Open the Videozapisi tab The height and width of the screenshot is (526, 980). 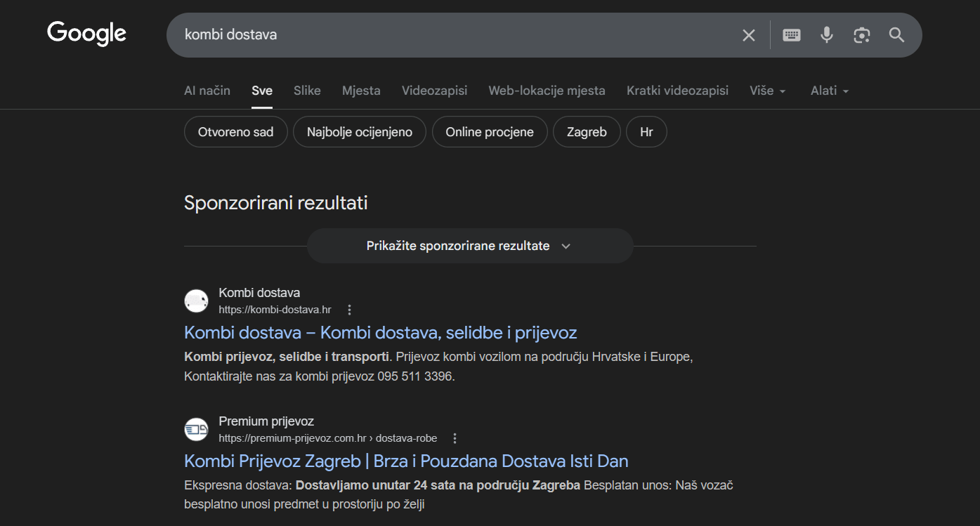[x=434, y=91]
